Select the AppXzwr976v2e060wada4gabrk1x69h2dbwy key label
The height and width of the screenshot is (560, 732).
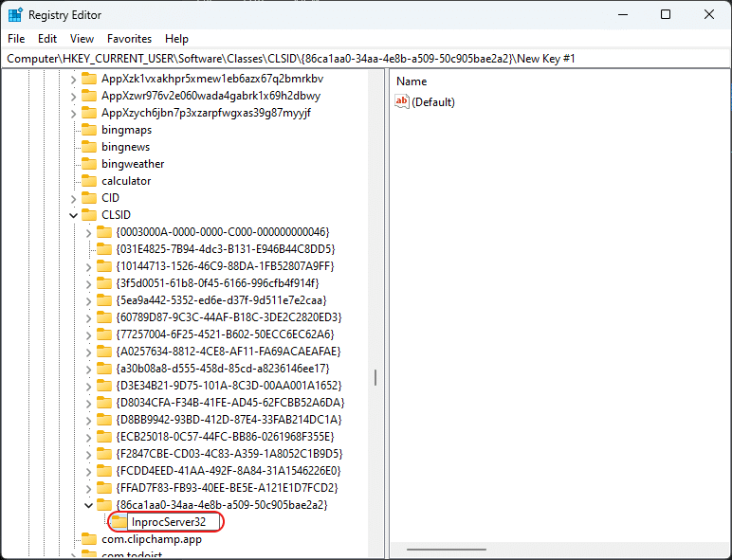point(211,96)
